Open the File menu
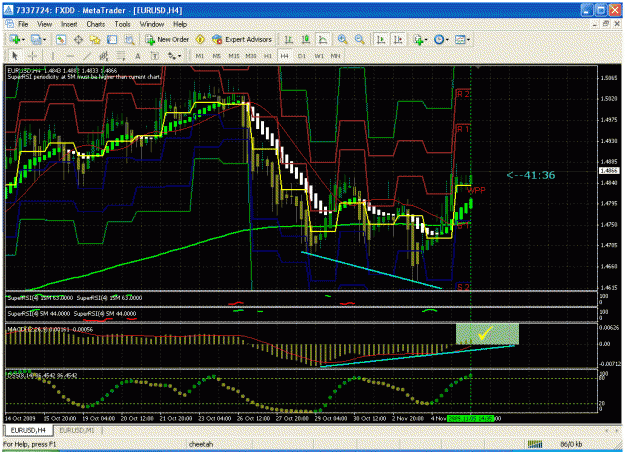The image size is (625, 452). point(23,24)
